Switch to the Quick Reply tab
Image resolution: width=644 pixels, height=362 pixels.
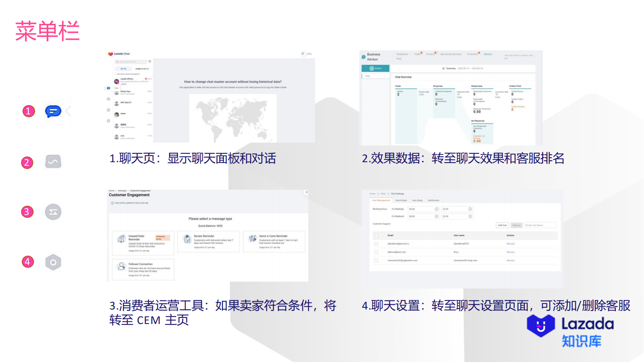[401, 200]
